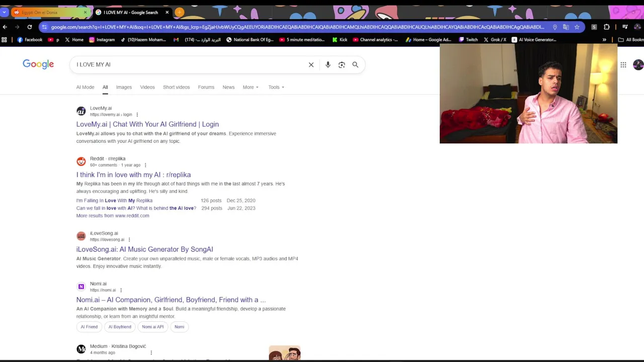Select the Nomi chip under Nomi.ai
The height and width of the screenshot is (362, 644).
click(x=180, y=327)
